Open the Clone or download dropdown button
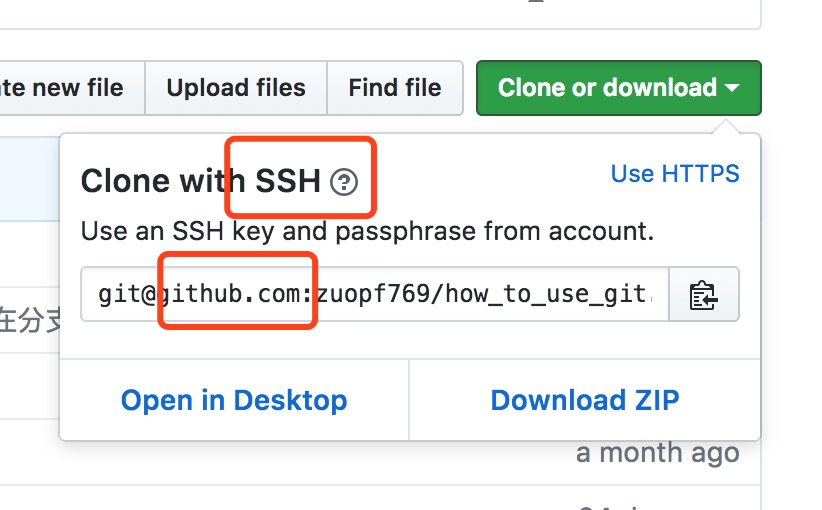 [x=619, y=88]
